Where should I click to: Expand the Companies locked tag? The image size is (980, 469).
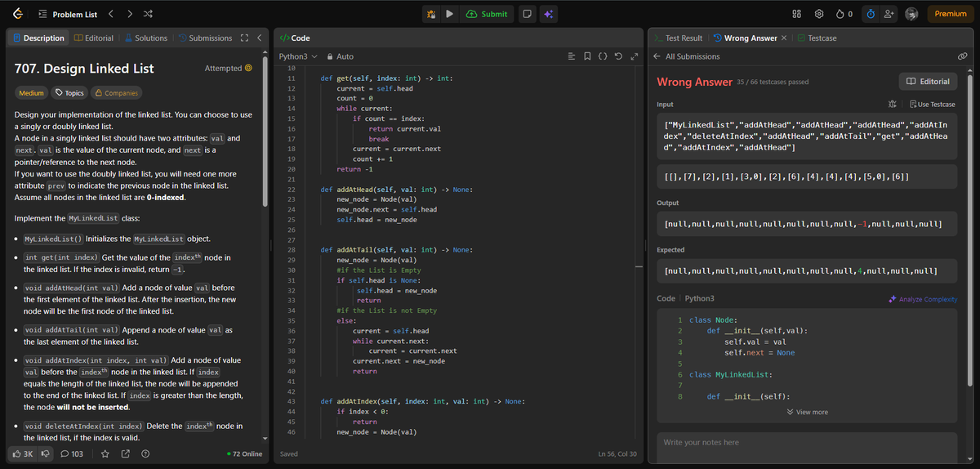116,93
